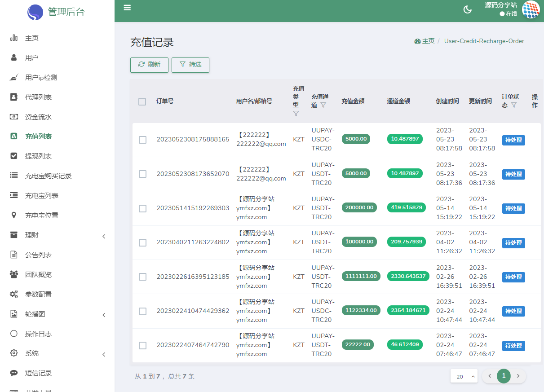Click the user avatar in top right

pos(531,9)
